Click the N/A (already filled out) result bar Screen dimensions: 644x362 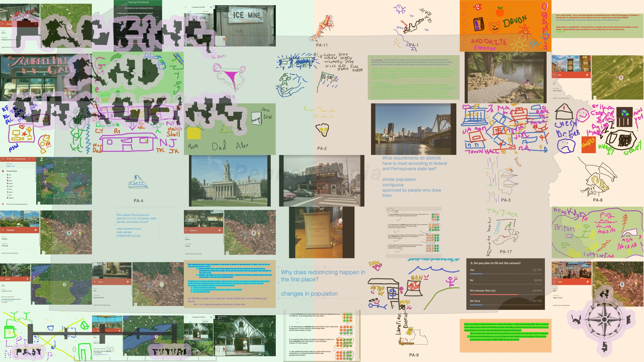click(506, 294)
